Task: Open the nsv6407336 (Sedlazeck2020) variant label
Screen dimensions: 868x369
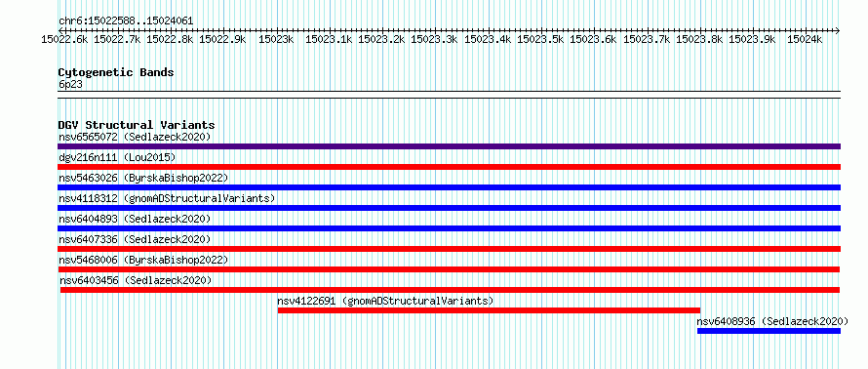Action: (135, 239)
